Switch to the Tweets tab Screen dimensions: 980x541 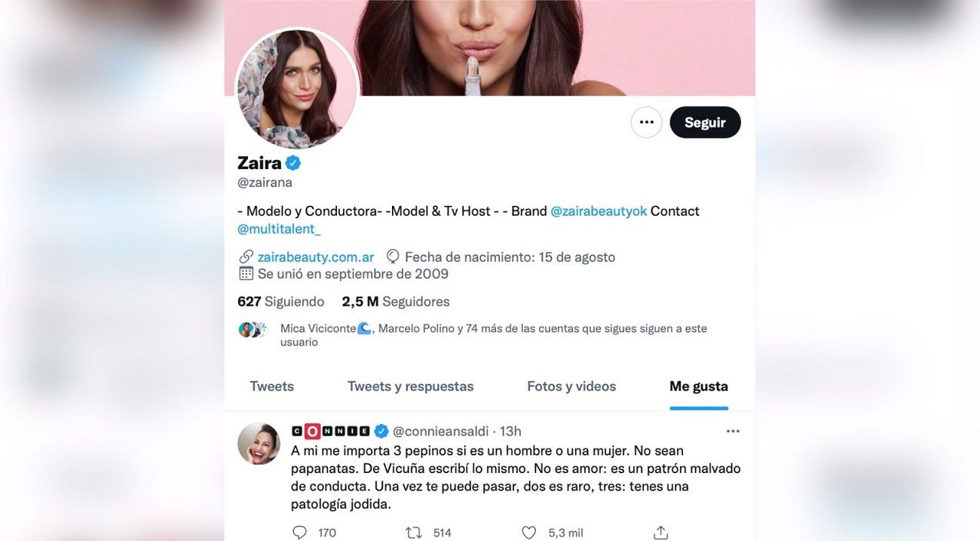(x=272, y=386)
